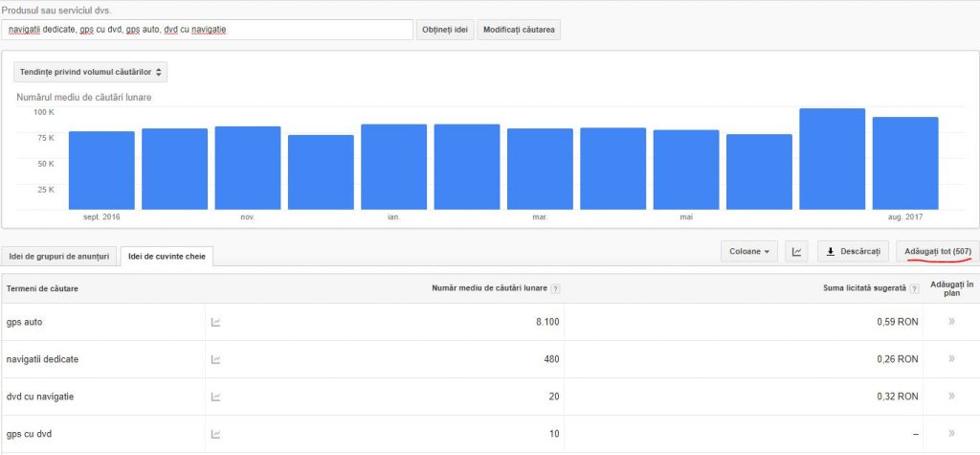
Task: Focus the product or service keyword field
Action: 208,30
